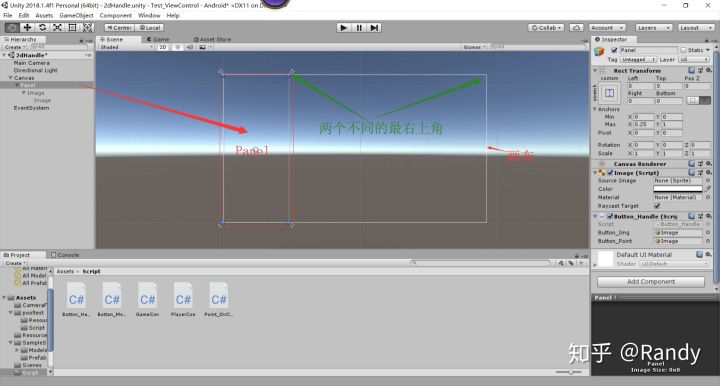The width and height of the screenshot is (720, 386).
Task: Select the PlayerCon C# script file
Action: coord(183,300)
